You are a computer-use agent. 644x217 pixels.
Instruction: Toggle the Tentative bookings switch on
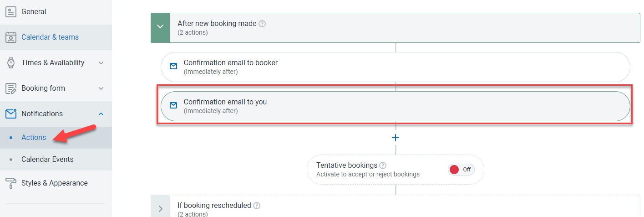click(461, 170)
